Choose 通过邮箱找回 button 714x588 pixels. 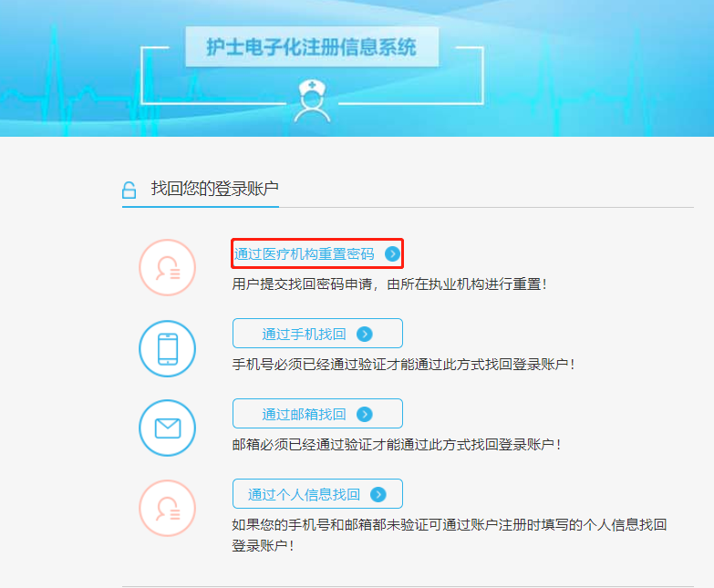point(317,414)
